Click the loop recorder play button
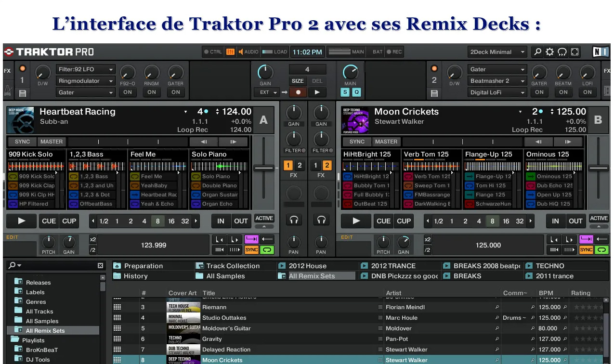 pos(317,92)
